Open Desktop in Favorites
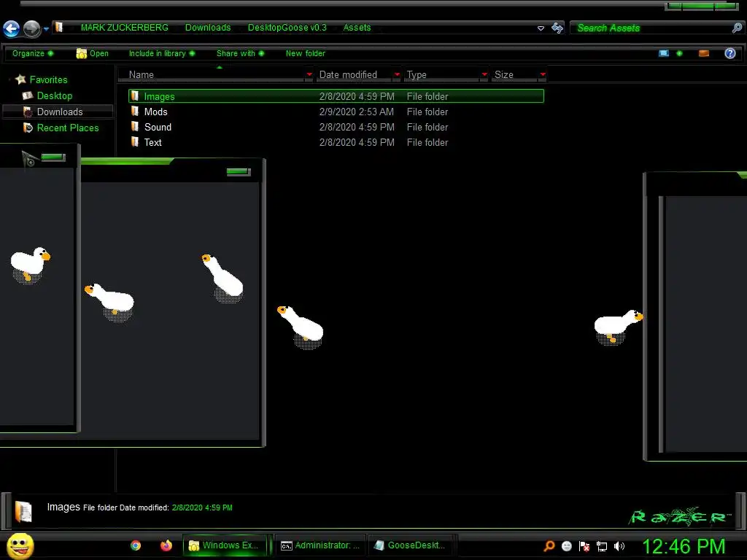Viewport: 747px width, 560px height. pyautogui.click(x=54, y=96)
